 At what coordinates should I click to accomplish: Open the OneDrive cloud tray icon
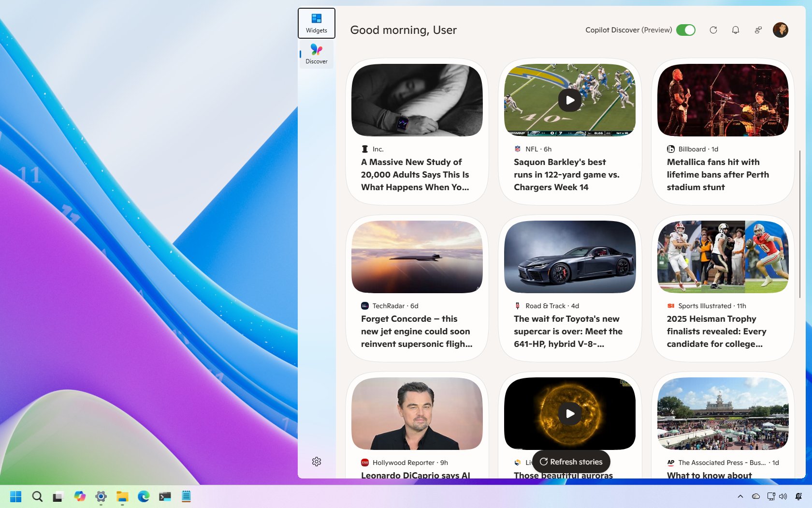pyautogui.click(x=756, y=496)
